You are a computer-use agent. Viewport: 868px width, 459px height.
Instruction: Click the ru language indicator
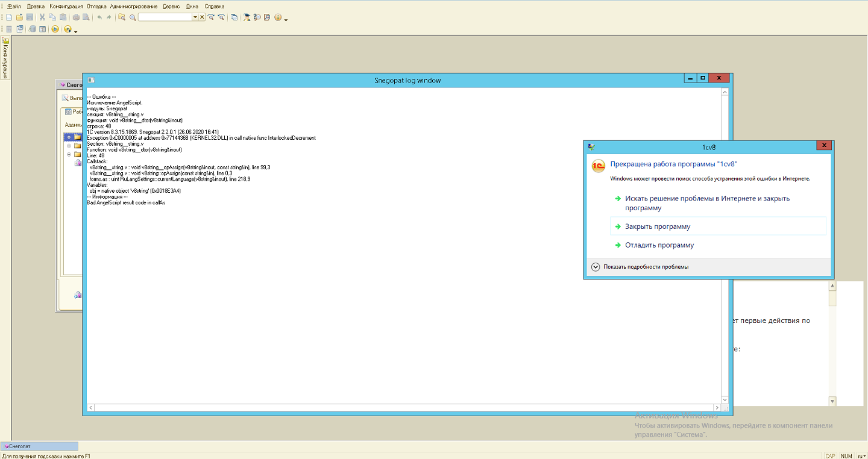click(861, 456)
